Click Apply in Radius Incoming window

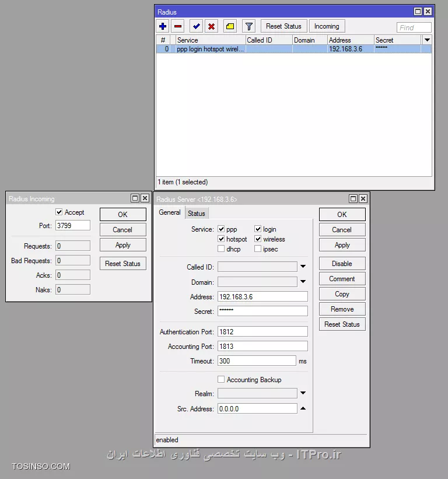coord(123,245)
